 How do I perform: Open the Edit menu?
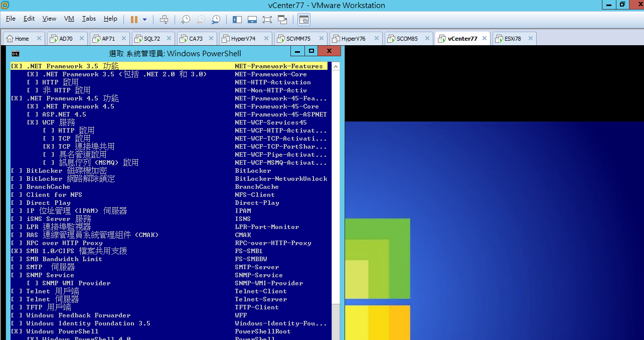tap(29, 19)
